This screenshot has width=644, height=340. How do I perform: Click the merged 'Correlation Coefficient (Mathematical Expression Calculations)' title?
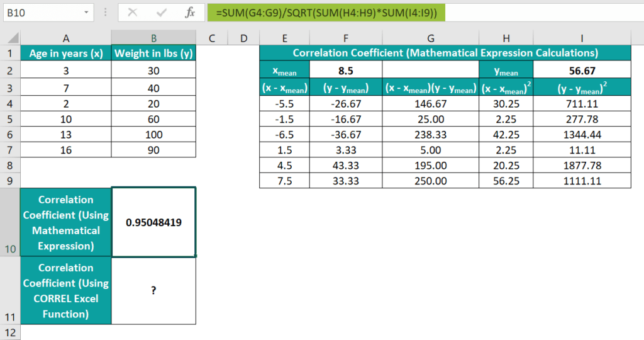tap(445, 53)
